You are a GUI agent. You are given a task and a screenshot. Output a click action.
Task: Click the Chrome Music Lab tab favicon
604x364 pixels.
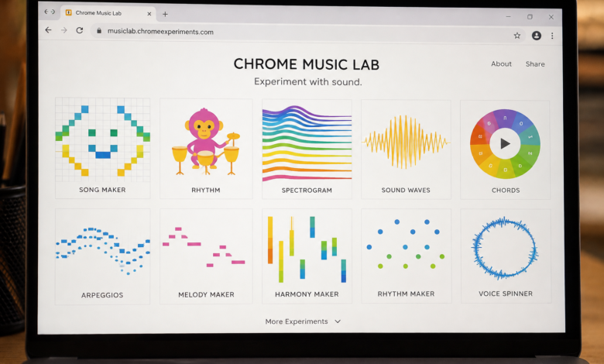(69, 12)
